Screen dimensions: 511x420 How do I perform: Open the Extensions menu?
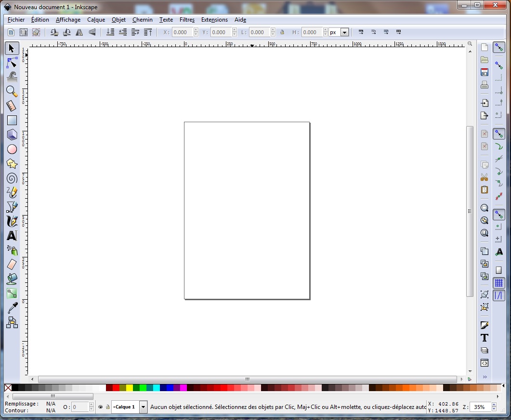[214, 20]
